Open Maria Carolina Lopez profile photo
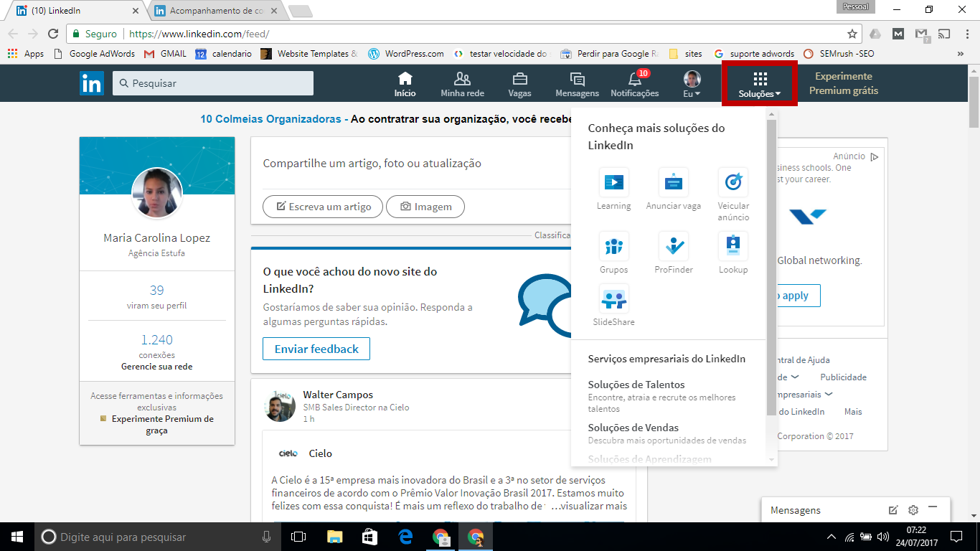The image size is (980, 551). [157, 193]
